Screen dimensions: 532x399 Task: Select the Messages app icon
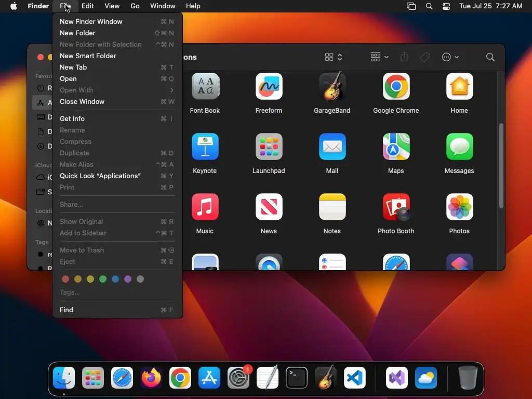[x=459, y=147]
